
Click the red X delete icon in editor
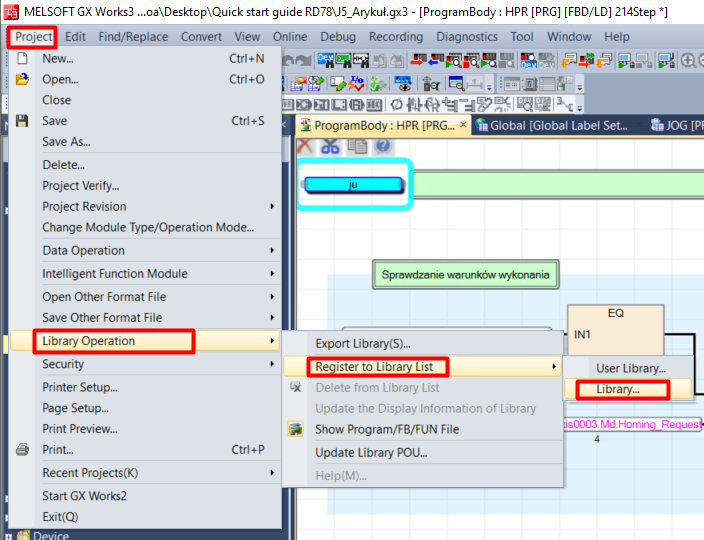point(305,146)
